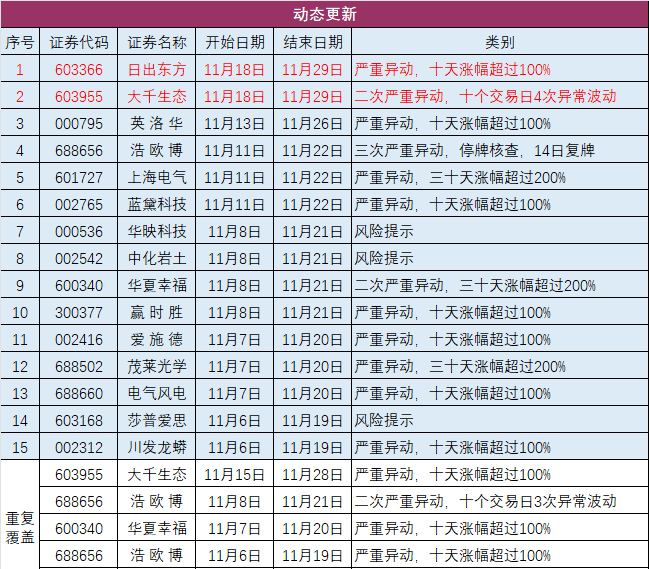
Task: Select the 开始日期 column header
Action: [x=235, y=42]
